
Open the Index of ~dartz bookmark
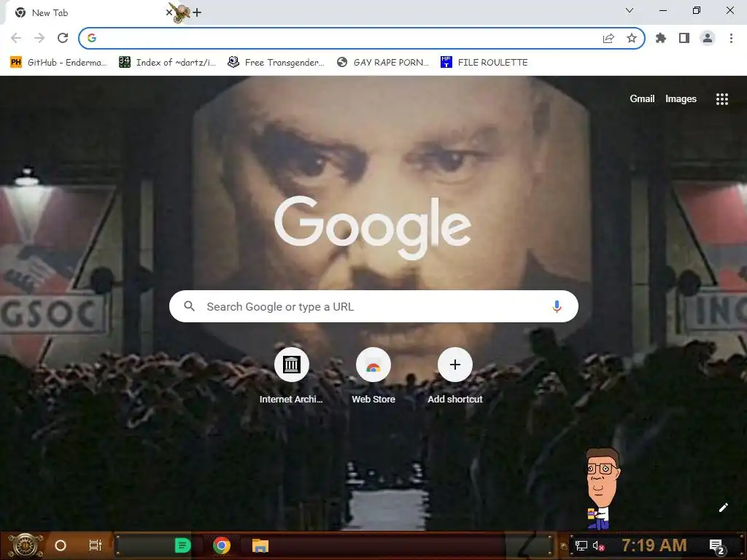(x=167, y=63)
